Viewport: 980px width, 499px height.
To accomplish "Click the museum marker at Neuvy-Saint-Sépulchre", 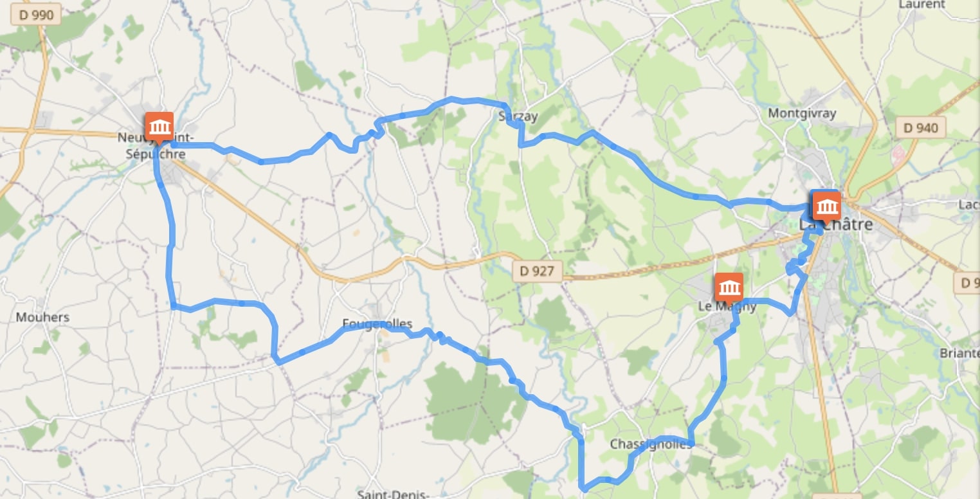I will point(159,127).
